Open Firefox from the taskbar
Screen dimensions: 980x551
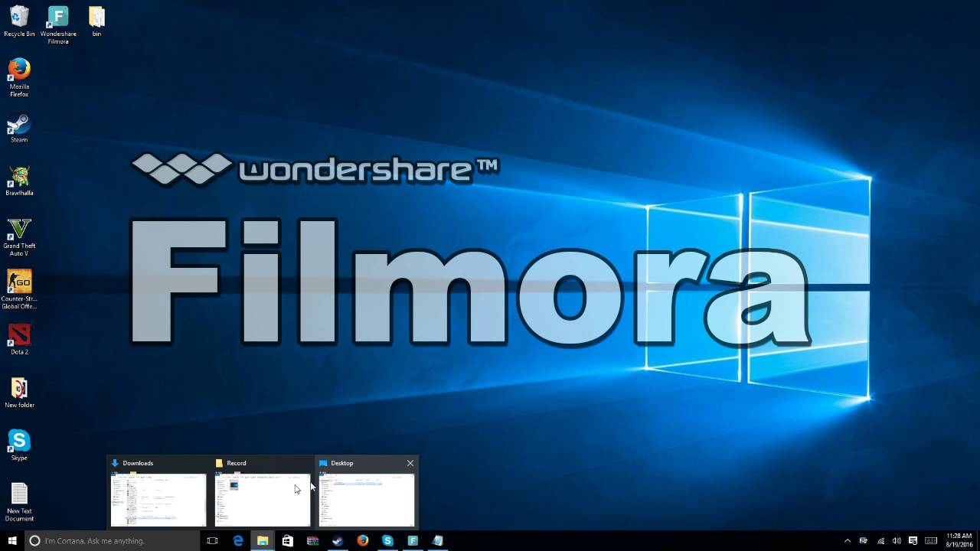coord(363,540)
